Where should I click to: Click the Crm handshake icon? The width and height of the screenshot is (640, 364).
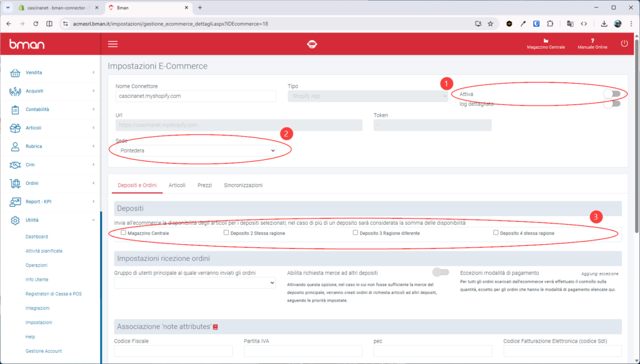(x=16, y=165)
